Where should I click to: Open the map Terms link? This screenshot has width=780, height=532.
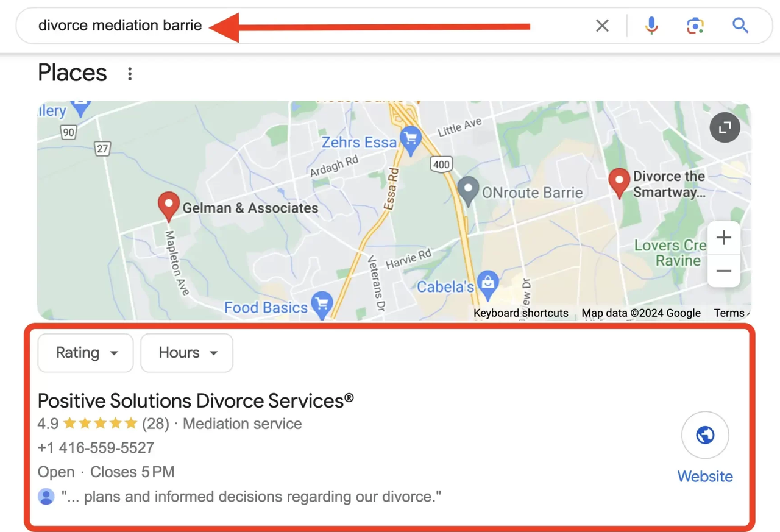[729, 313]
